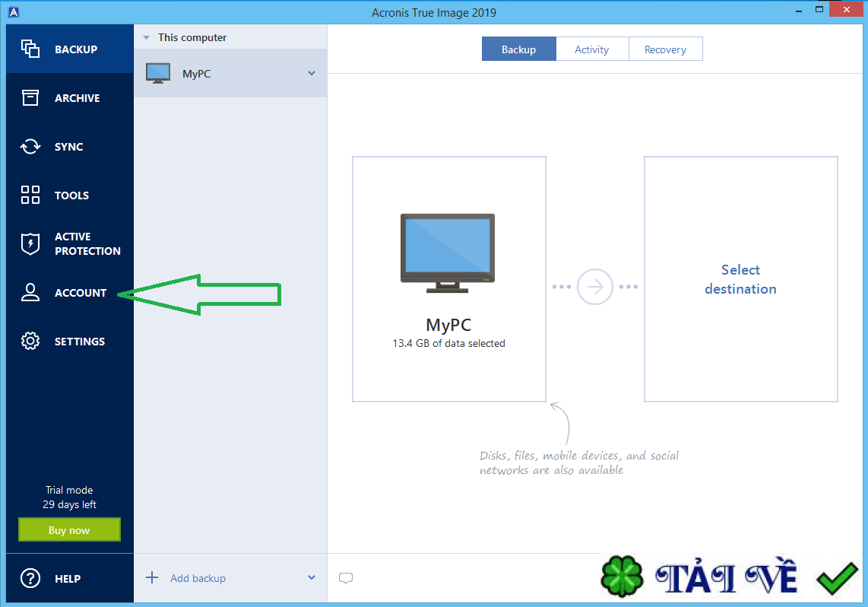Switch to the Activity tab
Image resolution: width=868 pixels, height=607 pixels.
(592, 48)
